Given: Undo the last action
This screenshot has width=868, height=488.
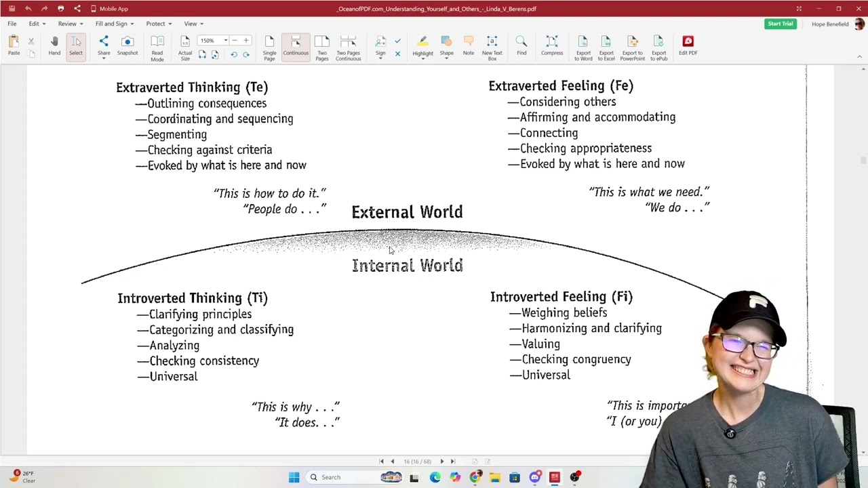Looking at the screenshot, I should pos(28,9).
